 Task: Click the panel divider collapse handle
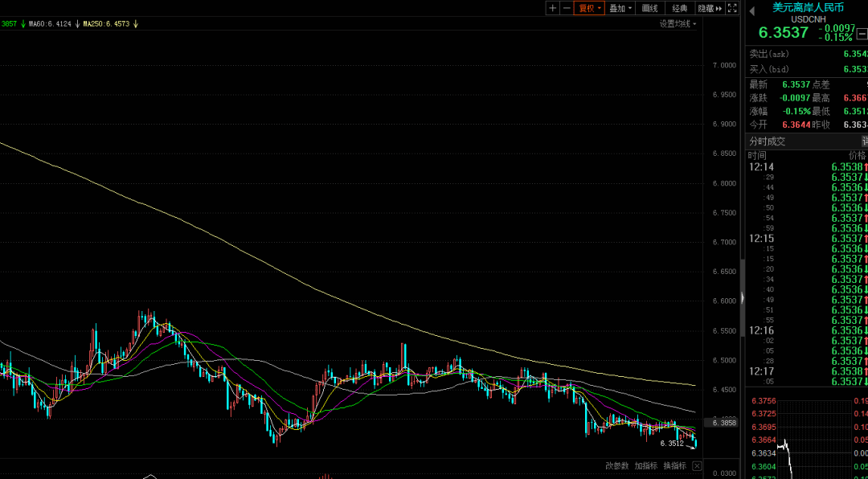coord(743,297)
